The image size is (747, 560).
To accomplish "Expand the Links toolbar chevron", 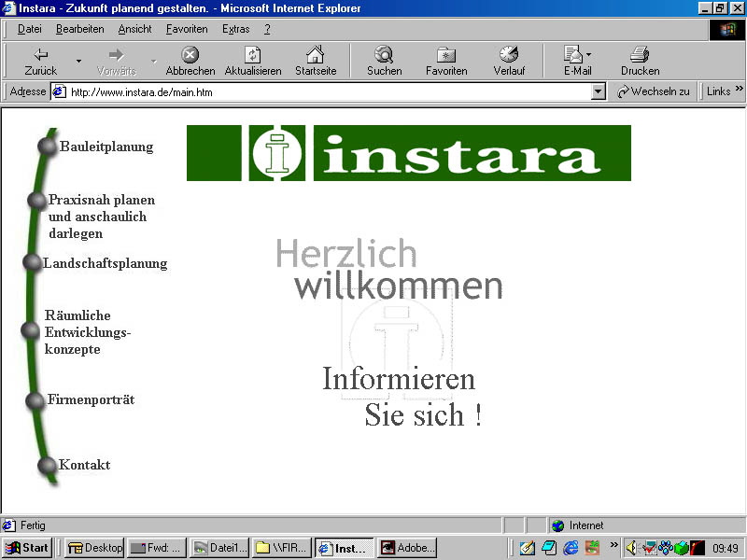I will point(739,88).
